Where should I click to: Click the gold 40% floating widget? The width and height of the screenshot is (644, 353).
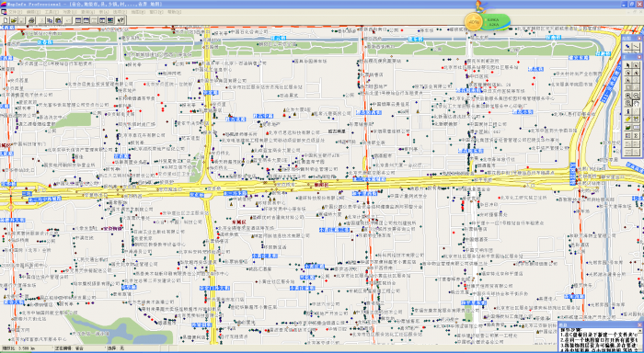point(474,21)
